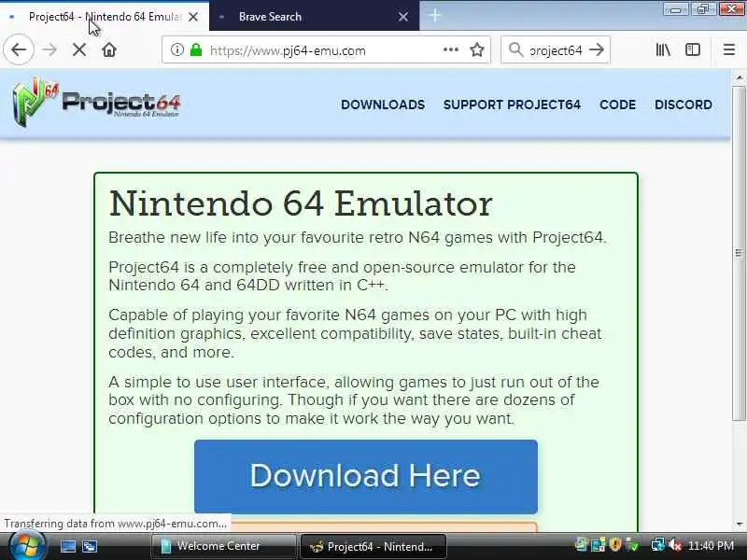The height and width of the screenshot is (560, 747).
Task: Click the muted volume tray icon
Action: [x=675, y=544]
